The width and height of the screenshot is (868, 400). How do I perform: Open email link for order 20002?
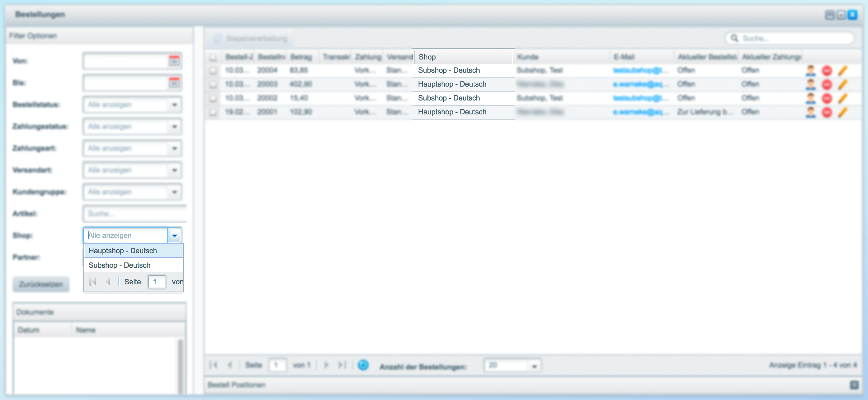640,98
